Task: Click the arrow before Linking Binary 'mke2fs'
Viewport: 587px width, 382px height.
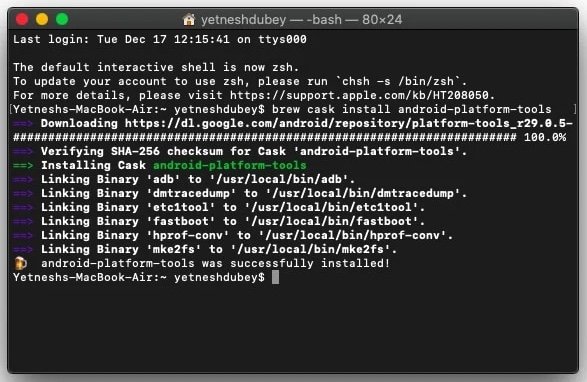Action: point(23,249)
